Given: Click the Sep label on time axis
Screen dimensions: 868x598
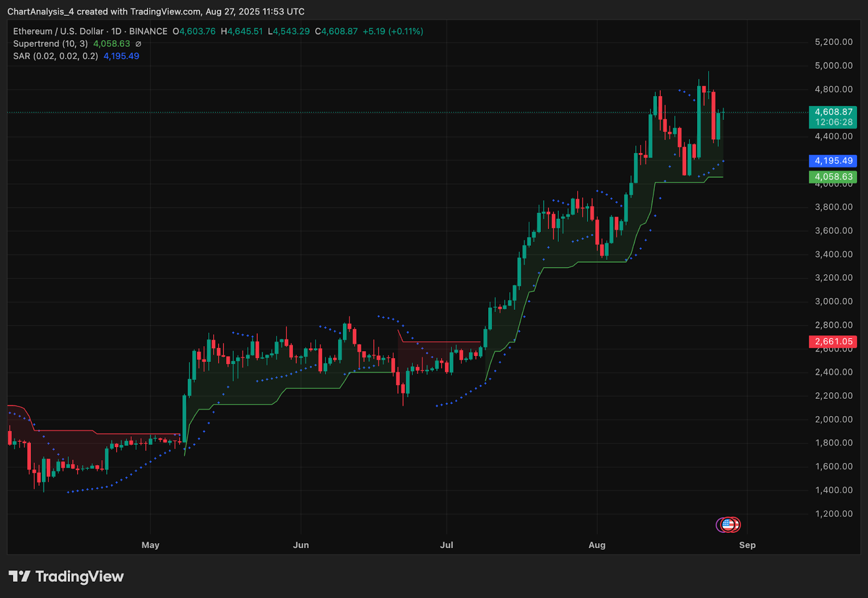Looking at the screenshot, I should click(747, 545).
